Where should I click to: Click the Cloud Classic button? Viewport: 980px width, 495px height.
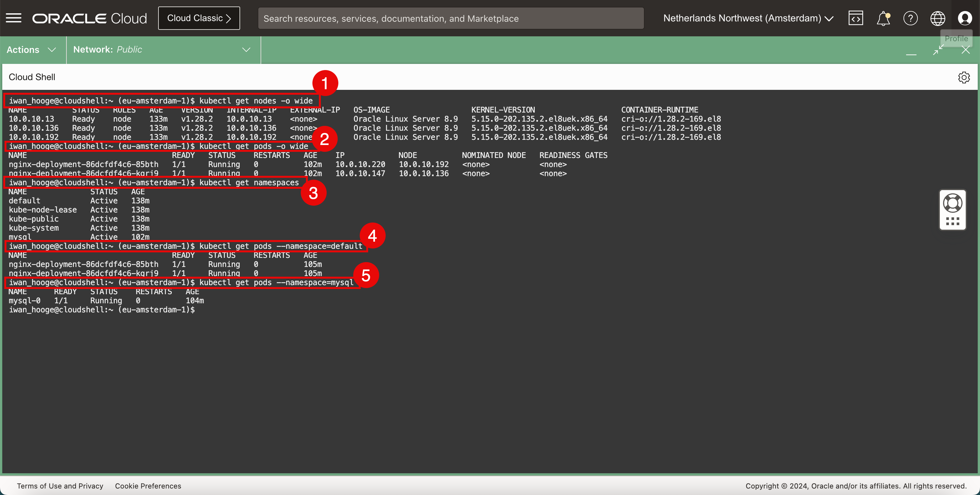pyautogui.click(x=199, y=18)
